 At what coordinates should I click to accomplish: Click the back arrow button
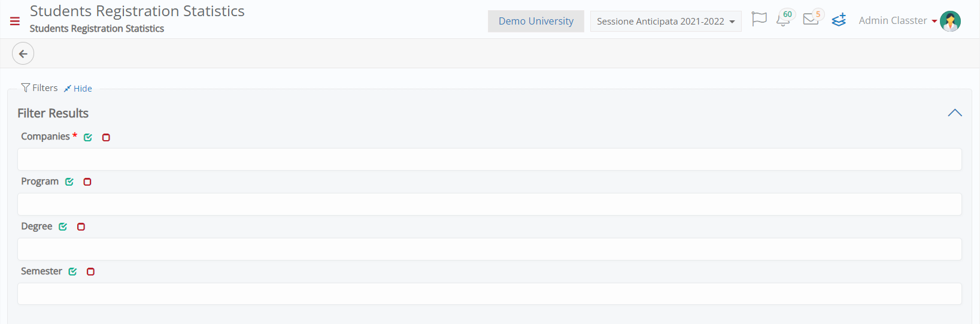(23, 54)
